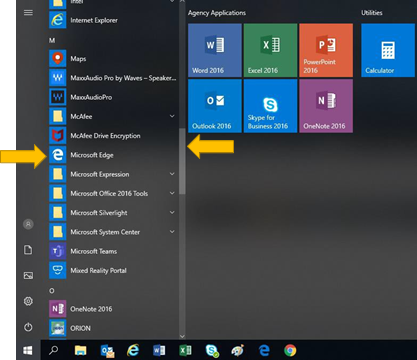Screen dimensions: 417x360
Task: Open Mixed Reality Portal
Action: tap(113, 271)
